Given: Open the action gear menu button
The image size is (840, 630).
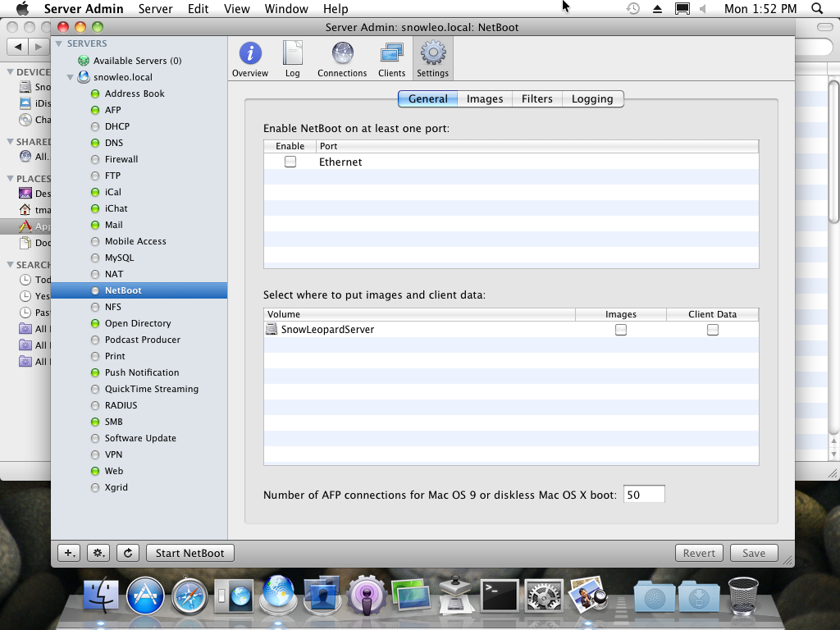Looking at the screenshot, I should pyautogui.click(x=98, y=553).
